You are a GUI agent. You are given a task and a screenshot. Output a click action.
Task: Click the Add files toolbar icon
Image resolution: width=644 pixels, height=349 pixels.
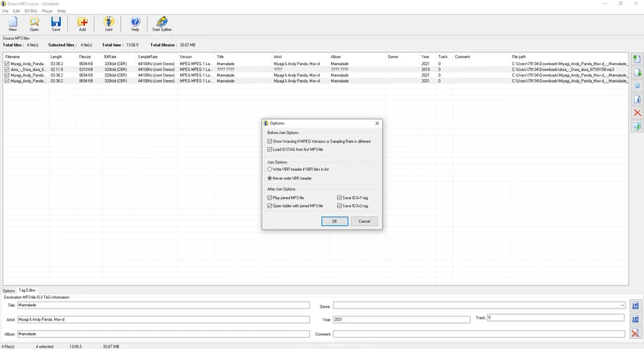tap(82, 24)
